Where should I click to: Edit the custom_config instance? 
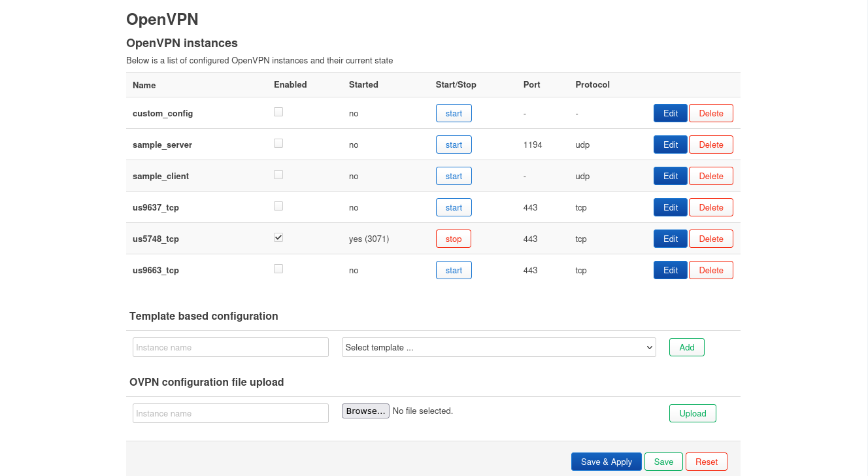[x=671, y=113]
